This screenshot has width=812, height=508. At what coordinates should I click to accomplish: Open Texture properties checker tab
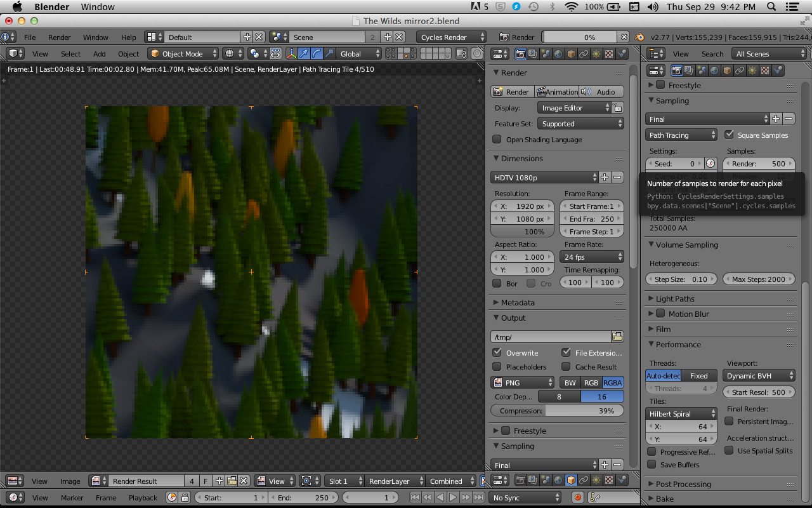609,54
